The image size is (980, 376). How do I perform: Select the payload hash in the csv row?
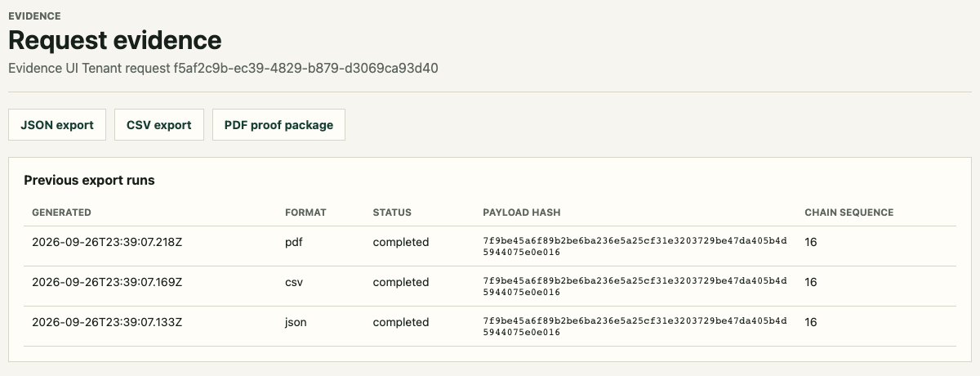coord(635,286)
